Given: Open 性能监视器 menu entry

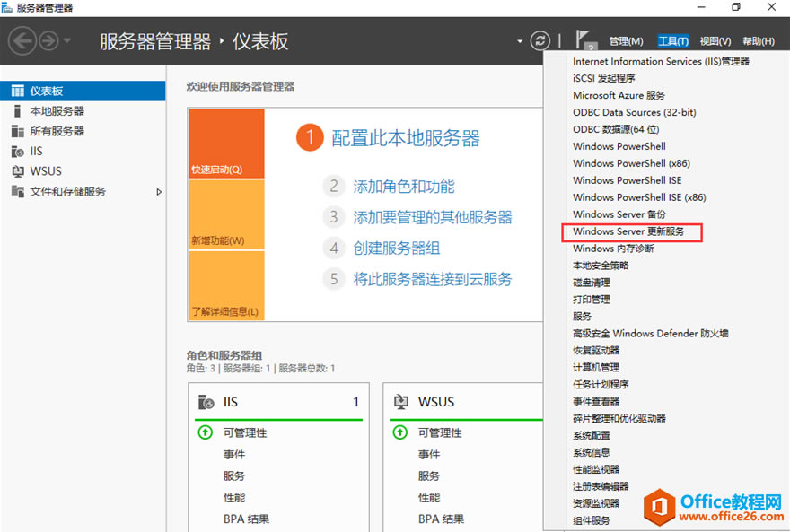Looking at the screenshot, I should 596,469.
